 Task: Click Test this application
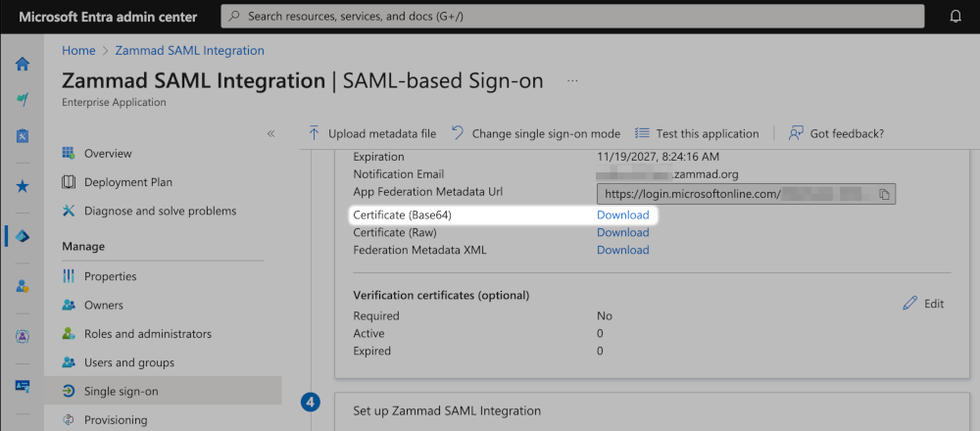point(696,133)
